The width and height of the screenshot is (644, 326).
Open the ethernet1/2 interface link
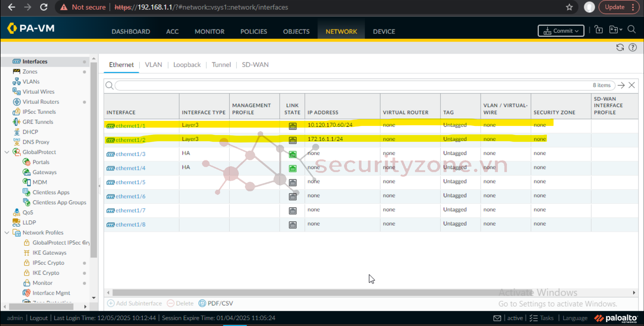[x=130, y=140]
